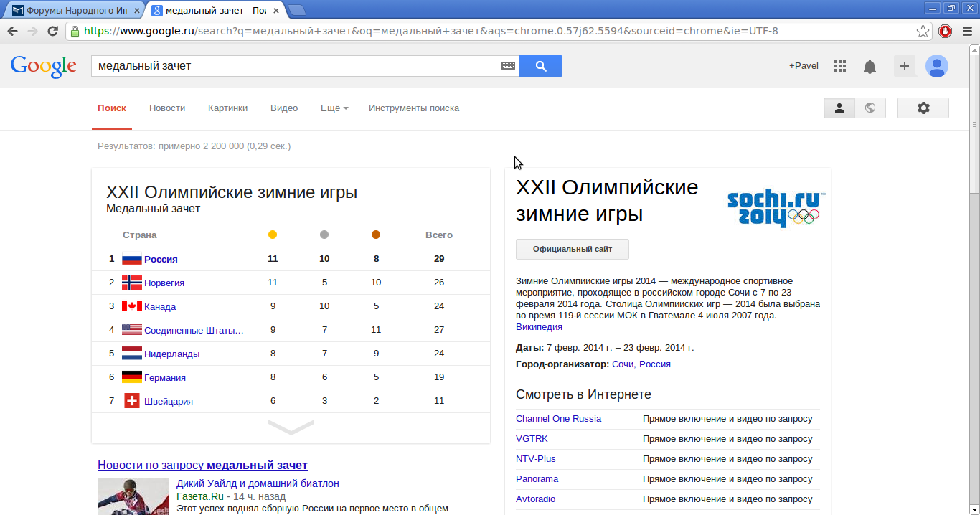The image size is (980, 515).
Task: Click the Germany flag icon
Action: click(132, 377)
